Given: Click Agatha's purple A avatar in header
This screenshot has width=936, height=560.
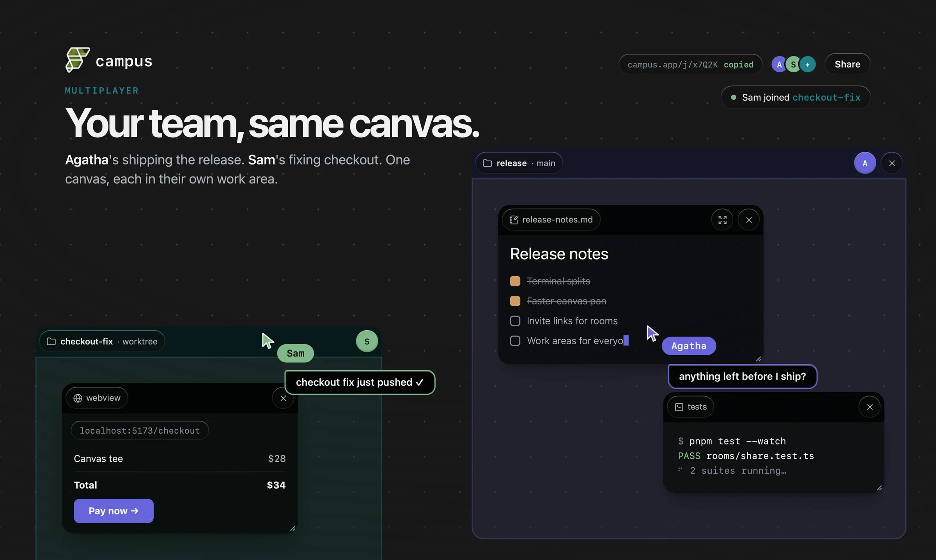Looking at the screenshot, I should 779,64.
